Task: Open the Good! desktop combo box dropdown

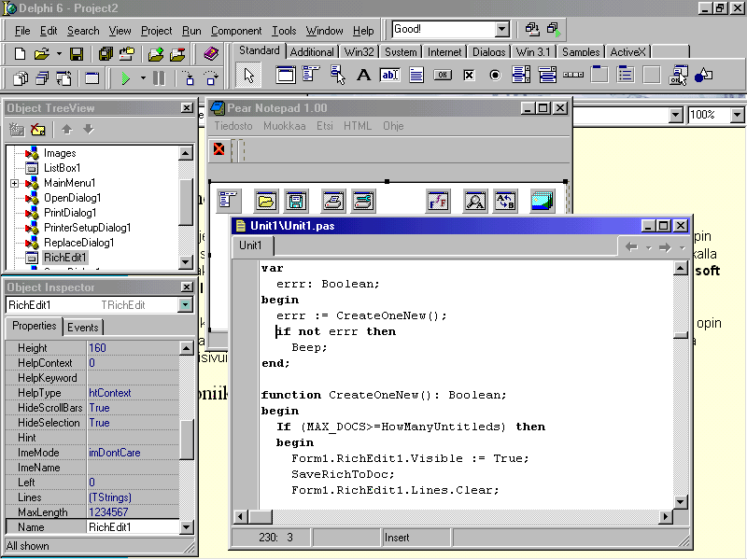Action: pyautogui.click(x=501, y=30)
